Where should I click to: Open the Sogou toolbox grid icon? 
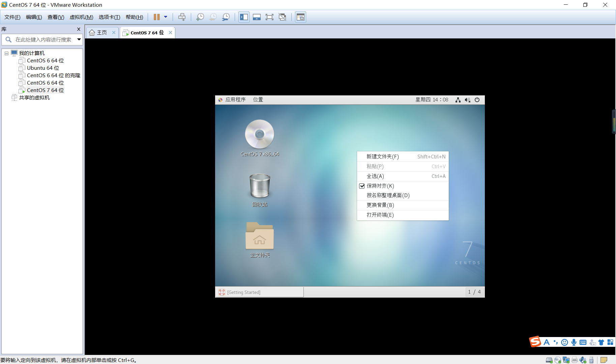[610, 342]
